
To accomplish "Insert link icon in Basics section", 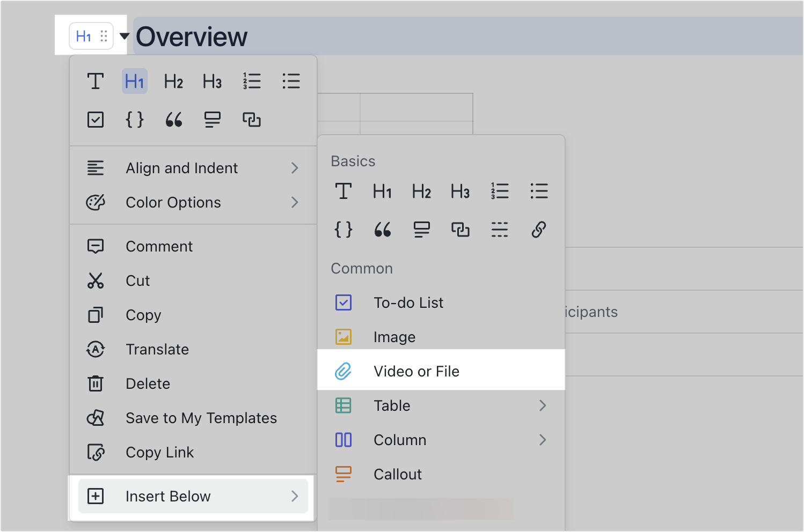I will click(x=538, y=230).
